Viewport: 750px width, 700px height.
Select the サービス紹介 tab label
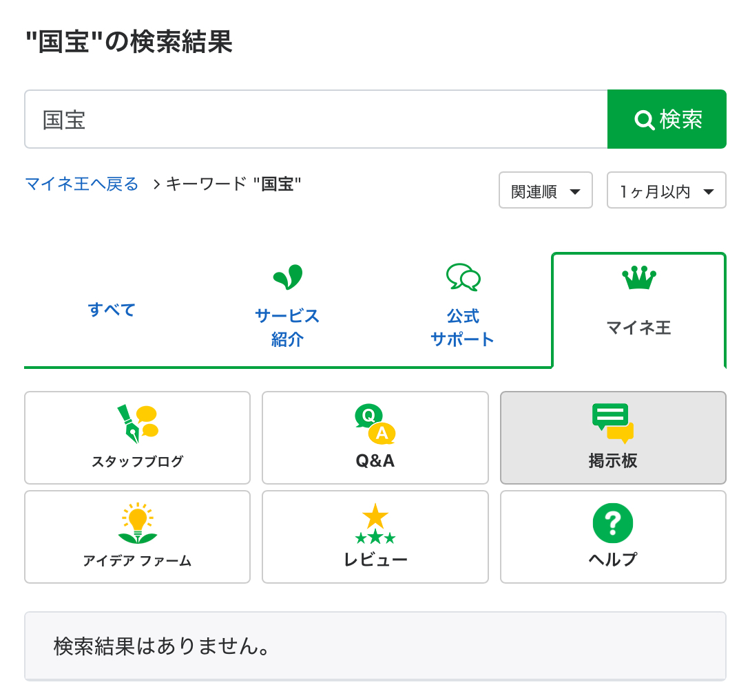point(287,328)
